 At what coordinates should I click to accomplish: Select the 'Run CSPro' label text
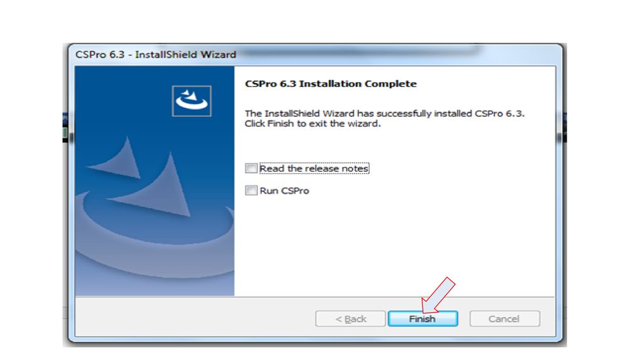click(x=284, y=191)
